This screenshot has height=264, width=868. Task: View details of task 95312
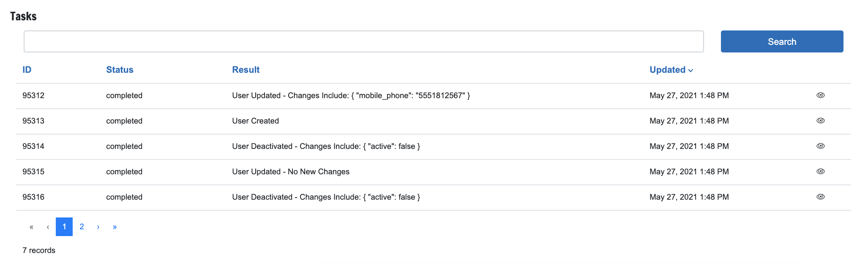[x=820, y=95]
